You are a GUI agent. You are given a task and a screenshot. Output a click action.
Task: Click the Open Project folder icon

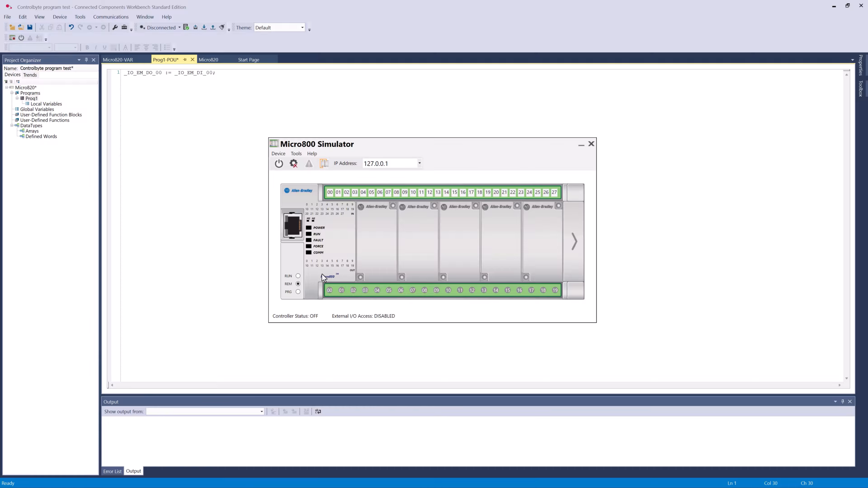(x=21, y=27)
